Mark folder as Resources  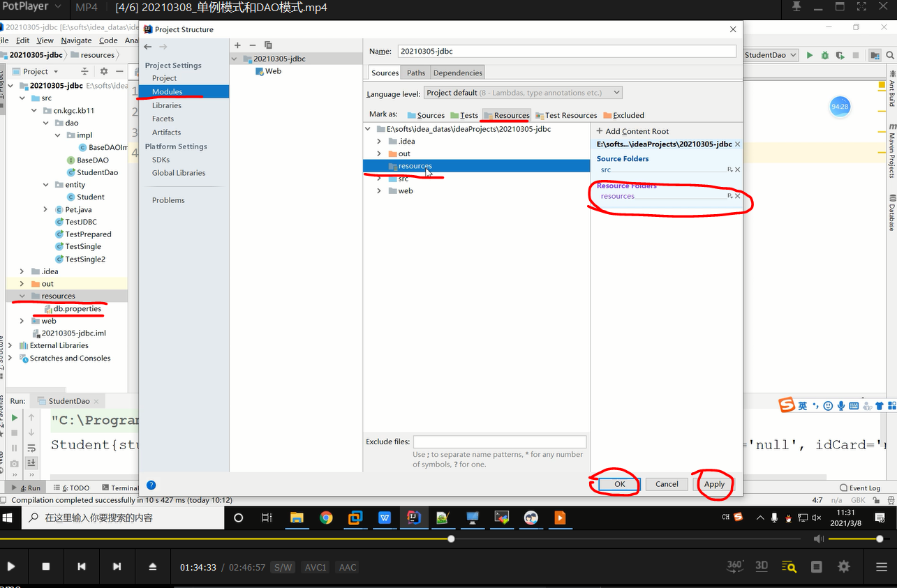click(507, 115)
